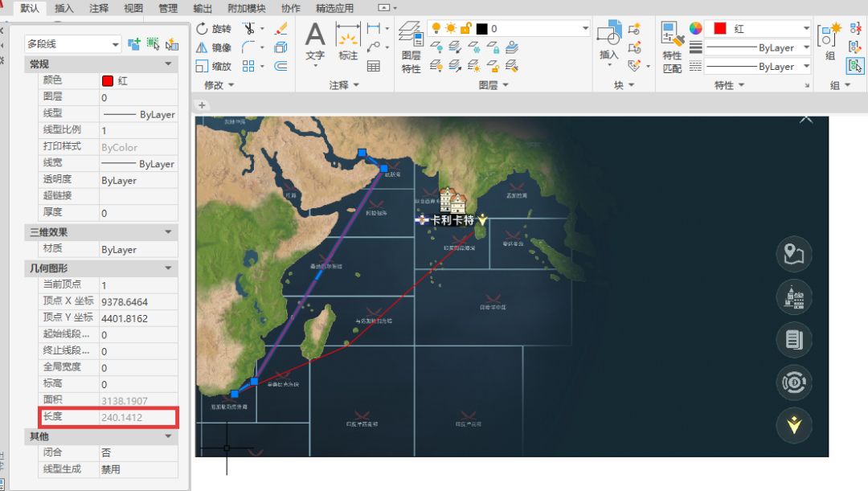Screen dimensions: 868x491
Task: Click the Select Objects icon in properties palette
Action: (x=153, y=43)
